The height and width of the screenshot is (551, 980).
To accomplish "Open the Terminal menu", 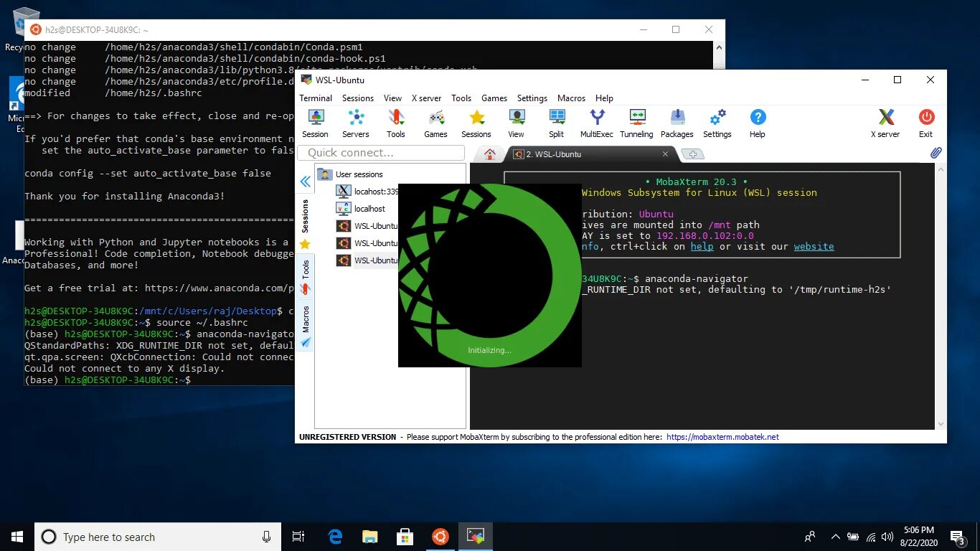I will pyautogui.click(x=316, y=98).
